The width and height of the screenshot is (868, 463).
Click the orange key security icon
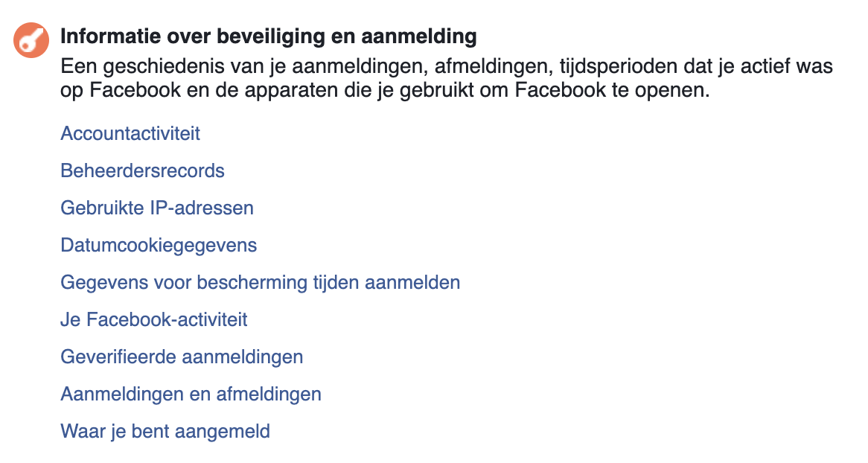point(32,40)
